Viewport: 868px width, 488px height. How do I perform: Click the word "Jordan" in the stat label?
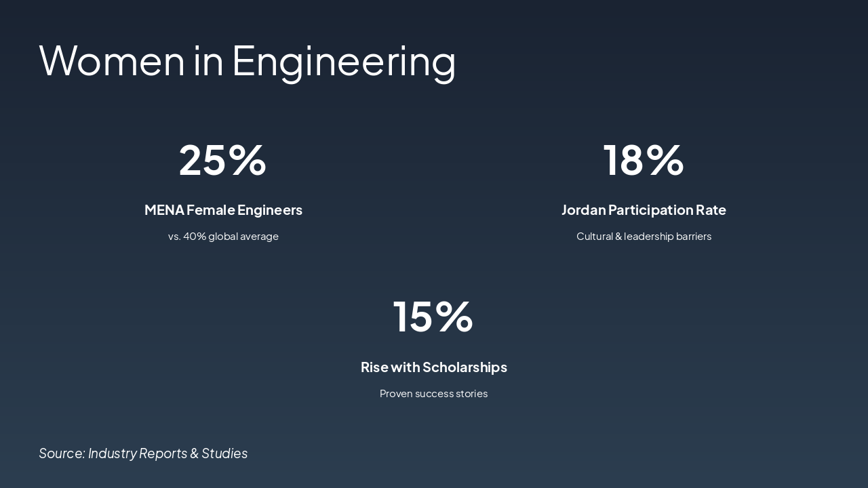[583, 210]
